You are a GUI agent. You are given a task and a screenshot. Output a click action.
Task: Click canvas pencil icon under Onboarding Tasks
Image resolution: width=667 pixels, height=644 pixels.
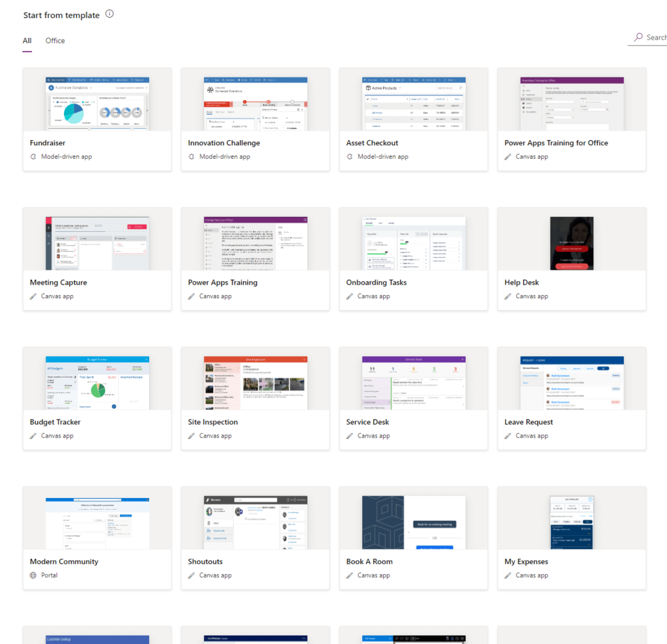click(350, 296)
